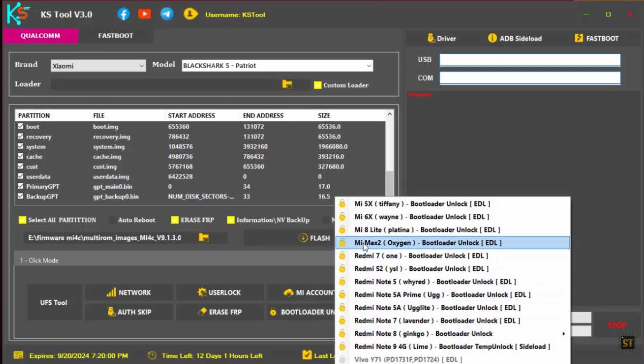The image size is (644, 364).
Task: Click the yellow user account icon
Action: point(191,14)
